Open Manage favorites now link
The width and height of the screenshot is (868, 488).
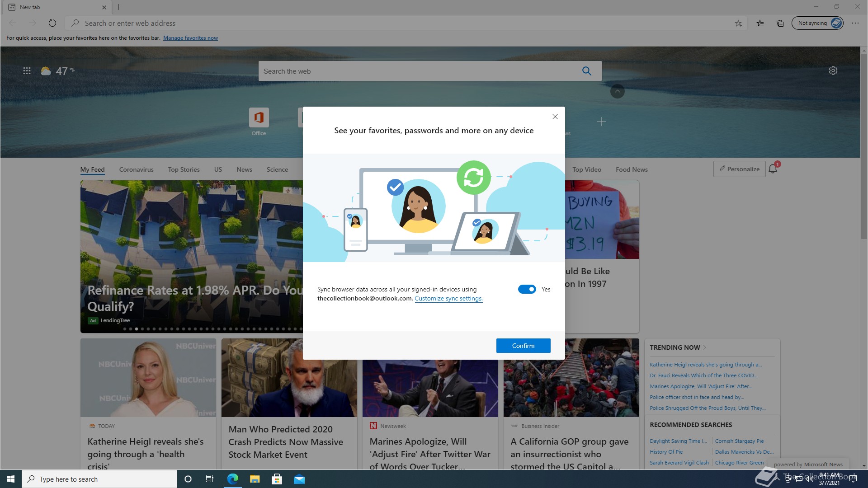(x=190, y=38)
